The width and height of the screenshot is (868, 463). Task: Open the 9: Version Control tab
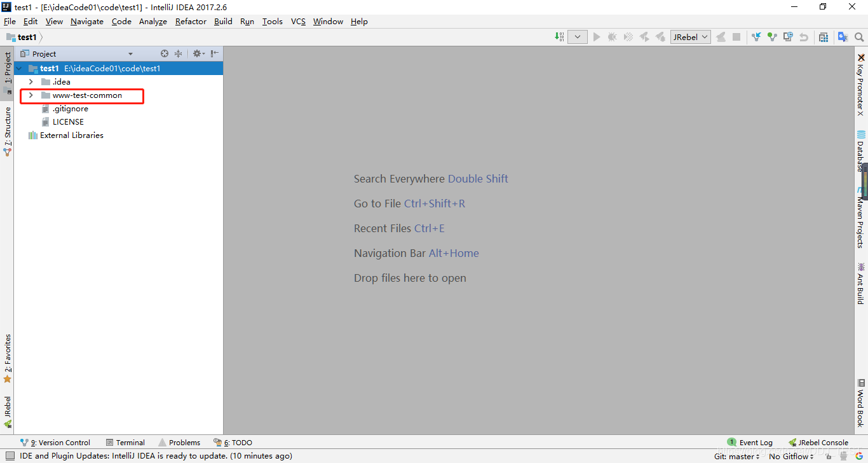55,442
